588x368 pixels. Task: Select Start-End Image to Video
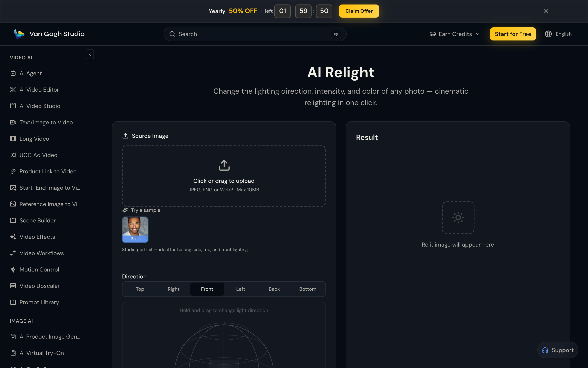[x=45, y=188]
